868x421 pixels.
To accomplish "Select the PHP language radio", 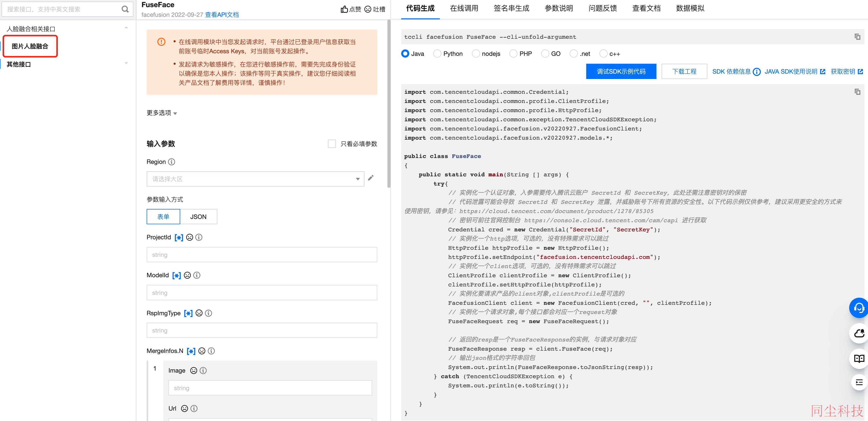I will click(x=513, y=54).
